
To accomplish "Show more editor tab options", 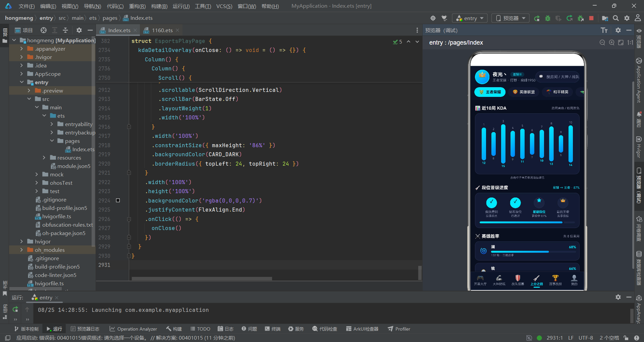I will point(417,30).
